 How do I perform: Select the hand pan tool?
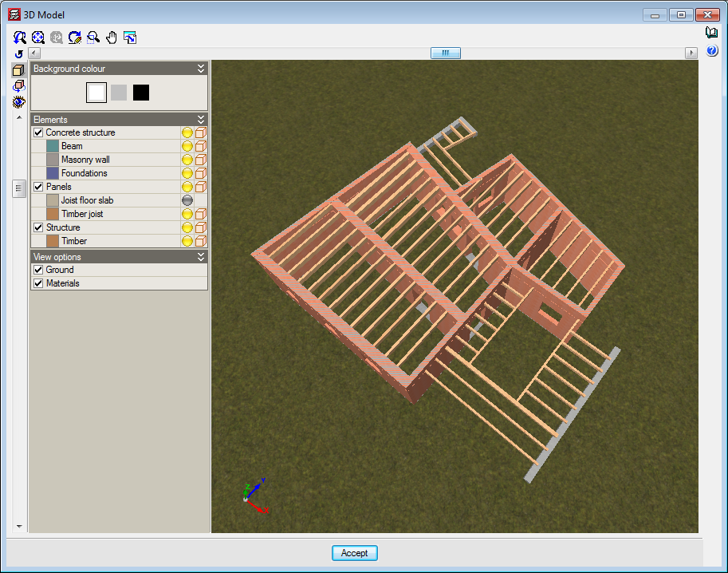click(112, 37)
